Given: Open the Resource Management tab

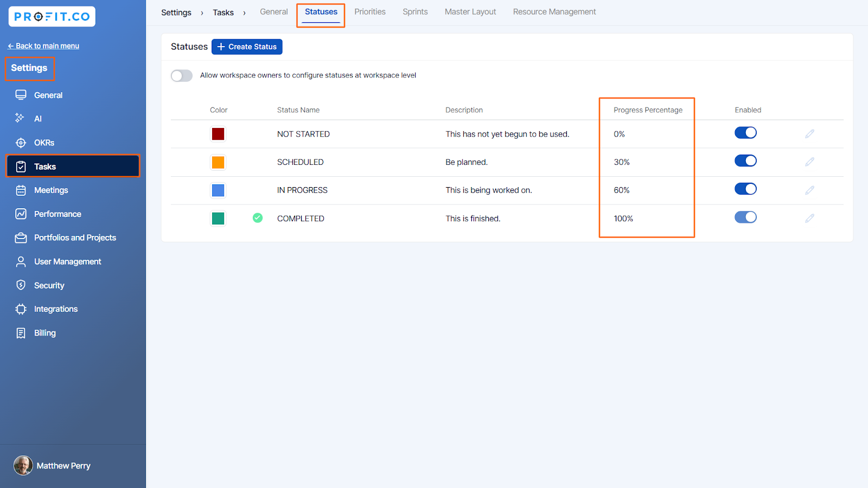Looking at the screenshot, I should pos(554,12).
